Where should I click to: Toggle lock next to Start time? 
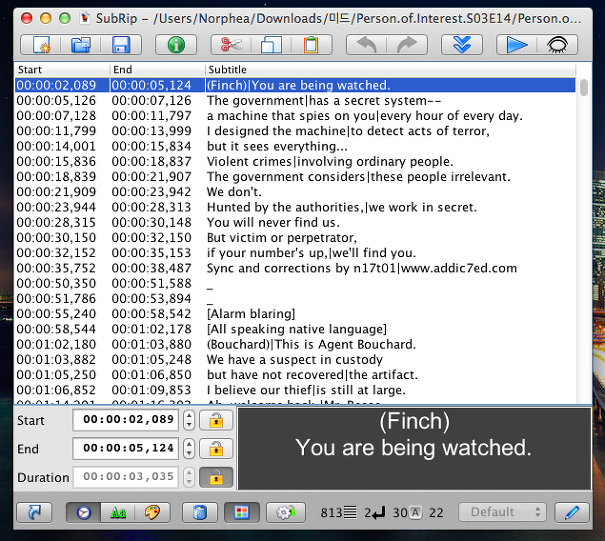click(x=216, y=420)
